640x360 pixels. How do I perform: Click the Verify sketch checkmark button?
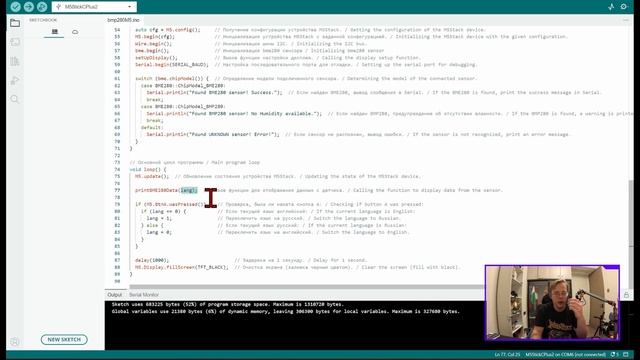pyautogui.click(x=16, y=7)
